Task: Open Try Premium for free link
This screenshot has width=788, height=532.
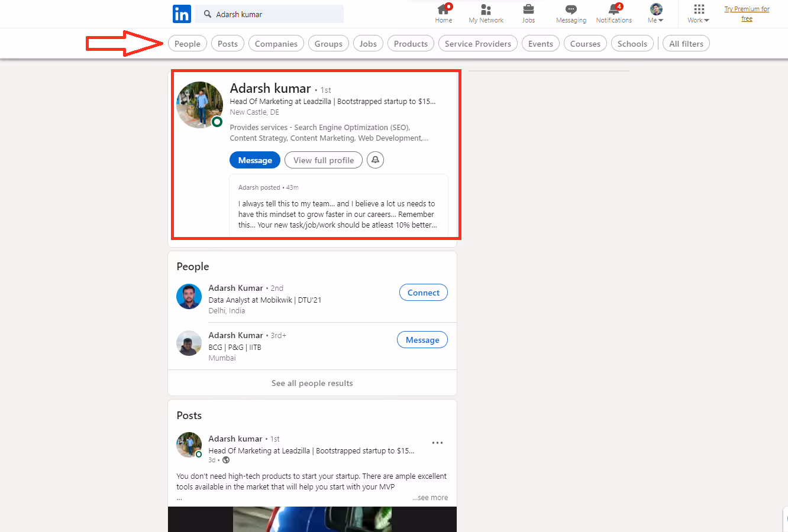Action: [747, 13]
